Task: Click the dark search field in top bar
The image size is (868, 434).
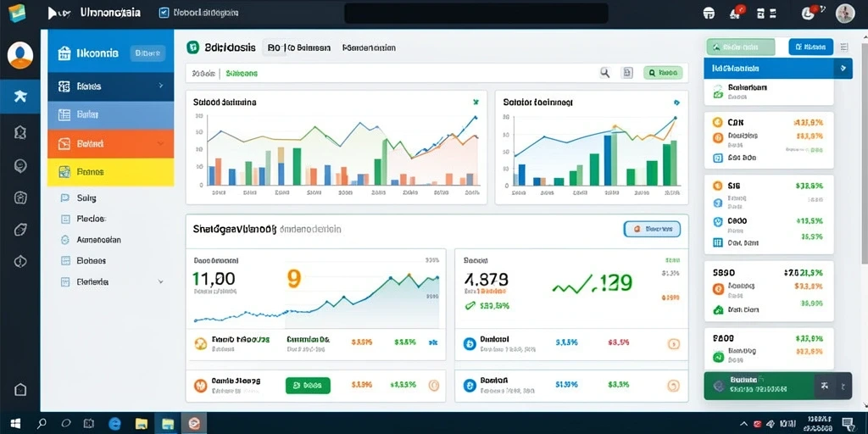Action: (x=476, y=14)
